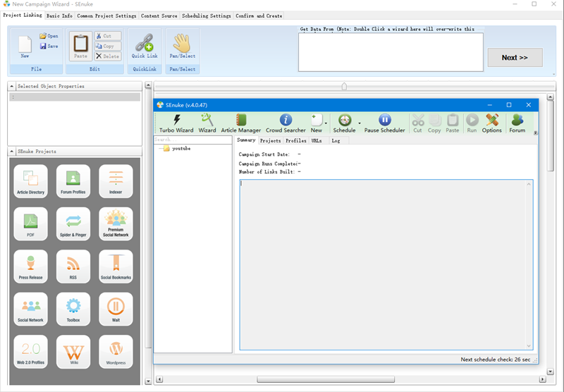Open dropdown arrow next to Schedule
This screenshot has height=392, width=564.
tap(360, 123)
